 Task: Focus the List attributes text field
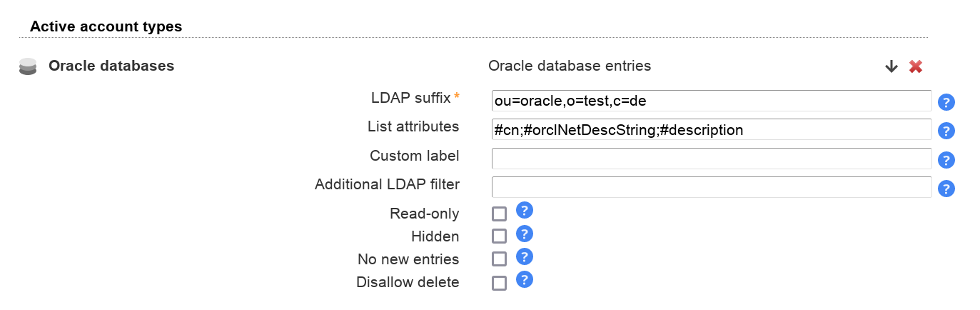point(711,130)
